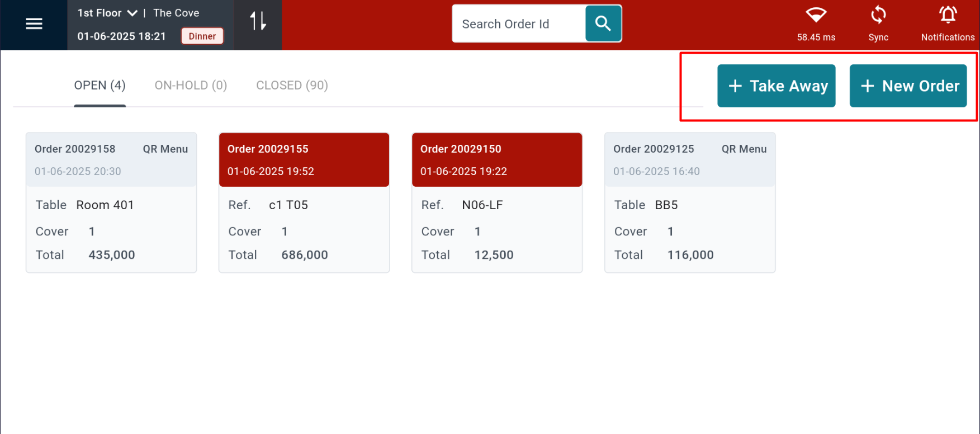Check the Wi-Fi latency indicator icon
The height and width of the screenshot is (434, 980).
pos(816,15)
